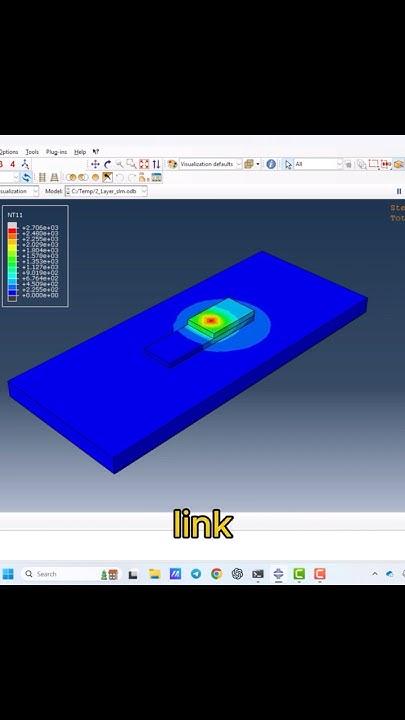The image size is (405, 720).
Task: Open Google Chrome from the taskbar
Action: pyautogui.click(x=216, y=574)
